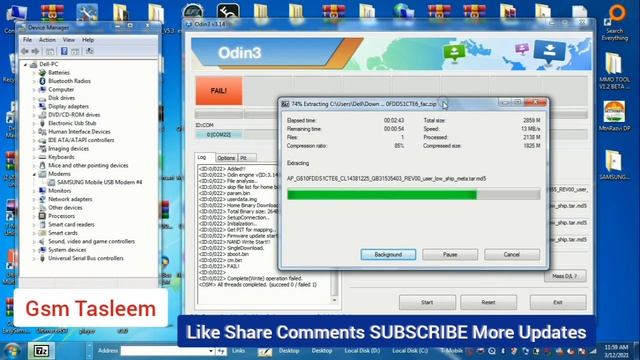Viewport: 640px width, 360px height.
Task: Open the Help menu in Device Manager
Action: pyautogui.click(x=88, y=40)
